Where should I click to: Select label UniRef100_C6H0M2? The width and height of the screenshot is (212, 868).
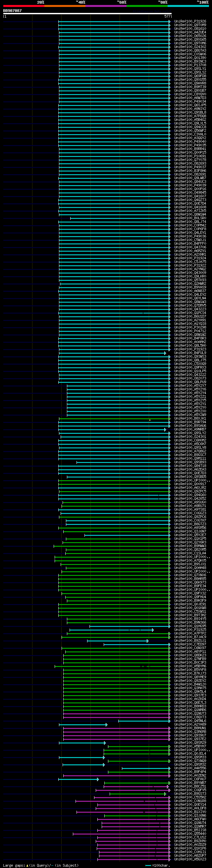190,440
